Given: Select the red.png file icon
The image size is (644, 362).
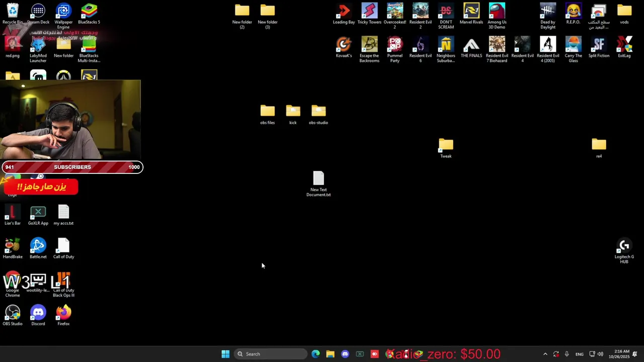Looking at the screenshot, I should [x=13, y=47].
